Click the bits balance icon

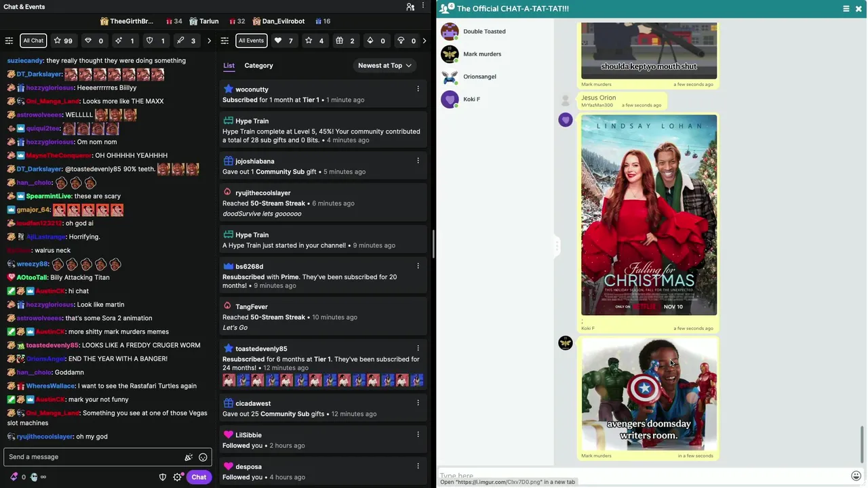[14, 477]
